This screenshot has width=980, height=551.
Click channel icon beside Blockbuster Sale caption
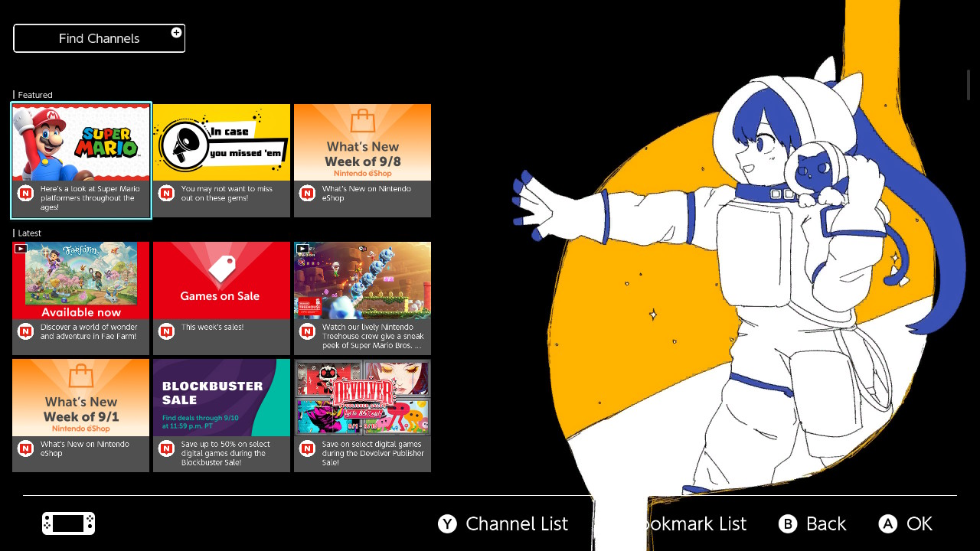click(166, 448)
